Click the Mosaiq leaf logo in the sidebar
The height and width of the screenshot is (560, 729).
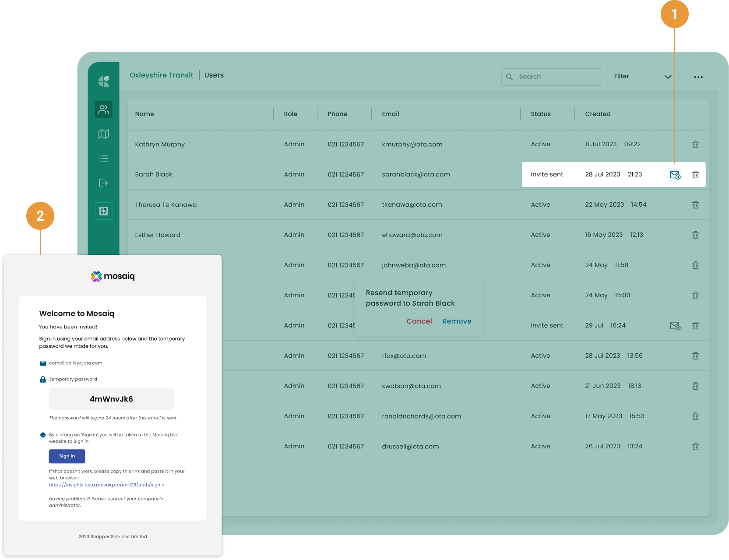[x=104, y=81]
